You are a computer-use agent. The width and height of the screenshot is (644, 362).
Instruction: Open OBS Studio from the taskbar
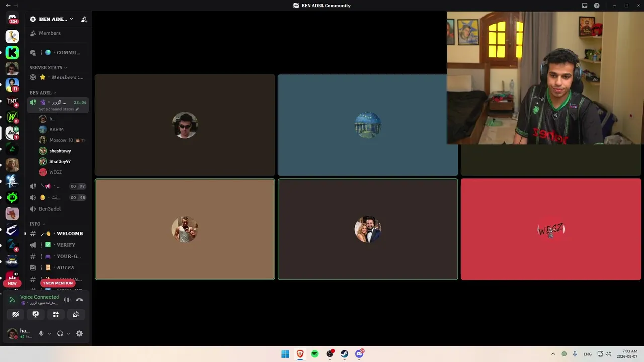pyautogui.click(x=330, y=354)
